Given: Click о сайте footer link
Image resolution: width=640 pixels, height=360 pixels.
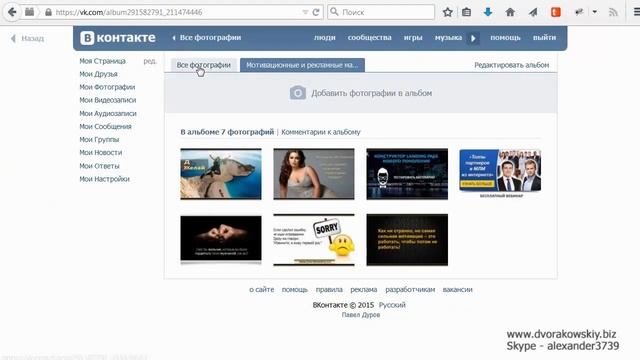Looking at the screenshot, I should coord(262,289).
